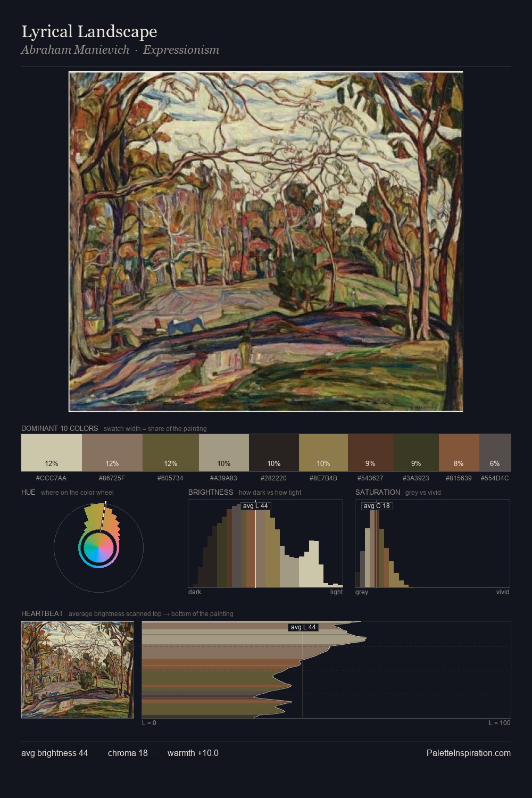Click the hex label #554D4C
The width and height of the screenshot is (532, 798).
[x=495, y=478]
